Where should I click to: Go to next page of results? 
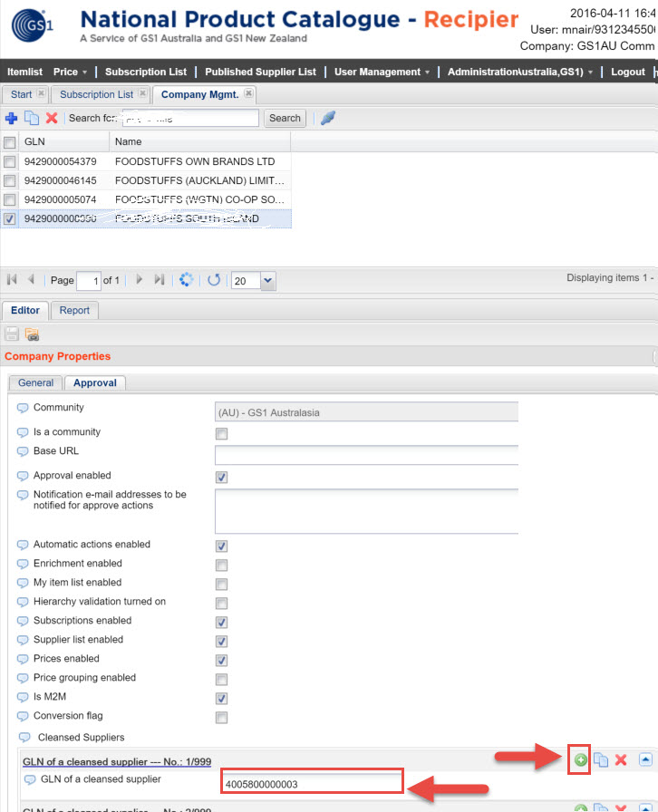pos(139,280)
